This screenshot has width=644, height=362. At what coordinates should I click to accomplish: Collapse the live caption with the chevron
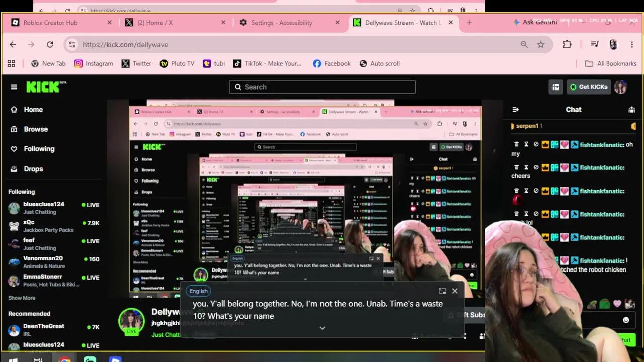(323, 328)
